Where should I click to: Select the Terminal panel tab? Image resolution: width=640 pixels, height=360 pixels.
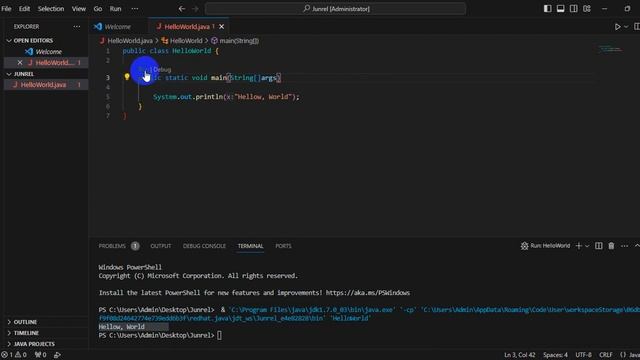pos(251,246)
